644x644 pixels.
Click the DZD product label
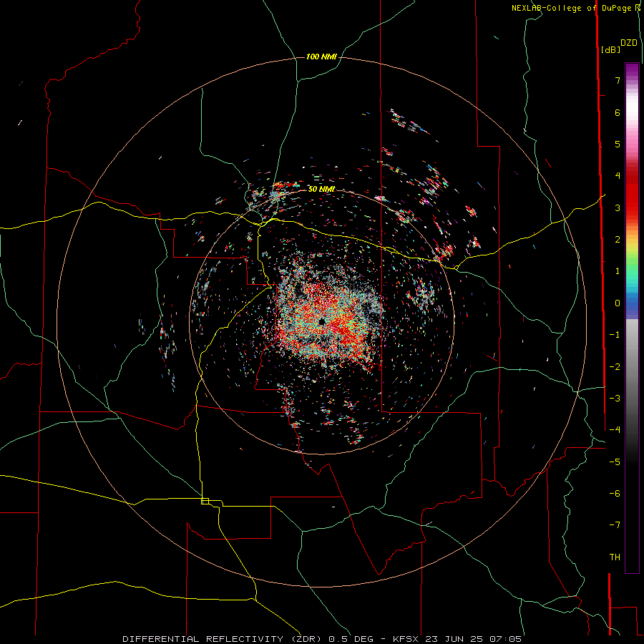629,43
